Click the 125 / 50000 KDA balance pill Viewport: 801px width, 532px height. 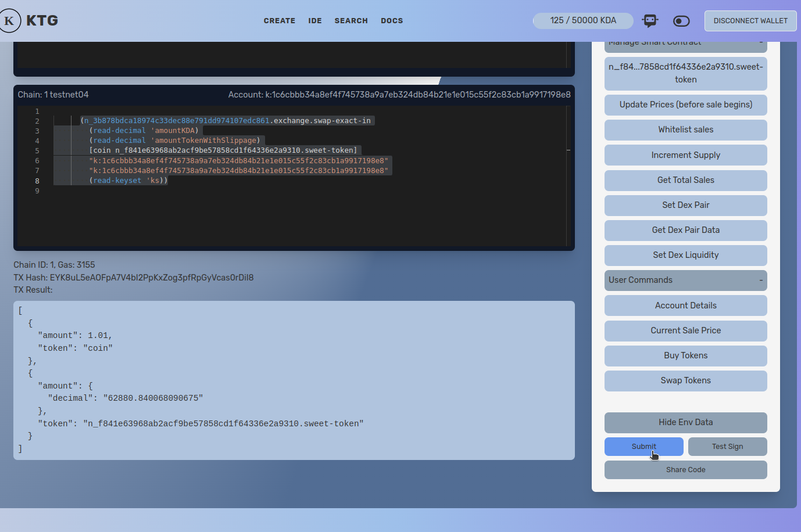point(583,20)
